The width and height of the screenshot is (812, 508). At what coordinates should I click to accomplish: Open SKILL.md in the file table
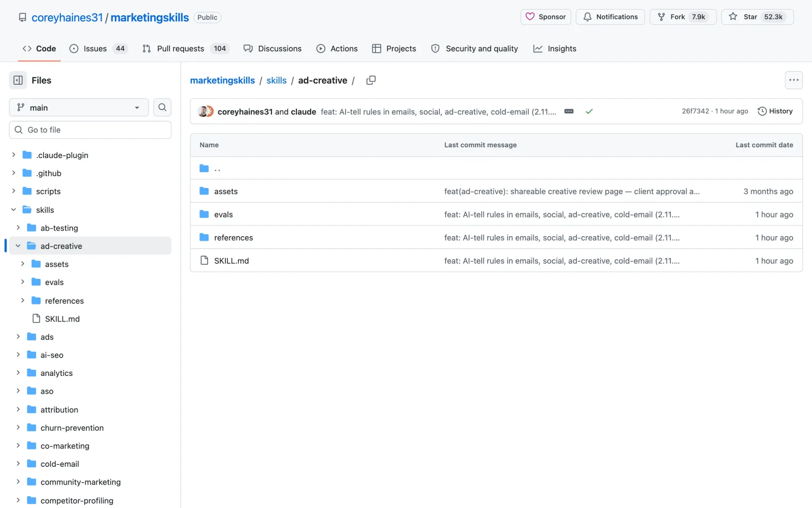pyautogui.click(x=231, y=261)
